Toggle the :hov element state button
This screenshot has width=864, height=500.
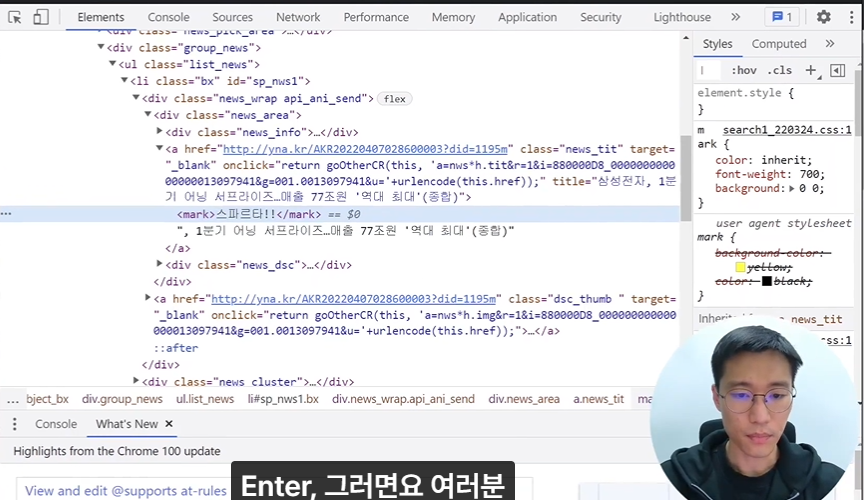(x=744, y=71)
